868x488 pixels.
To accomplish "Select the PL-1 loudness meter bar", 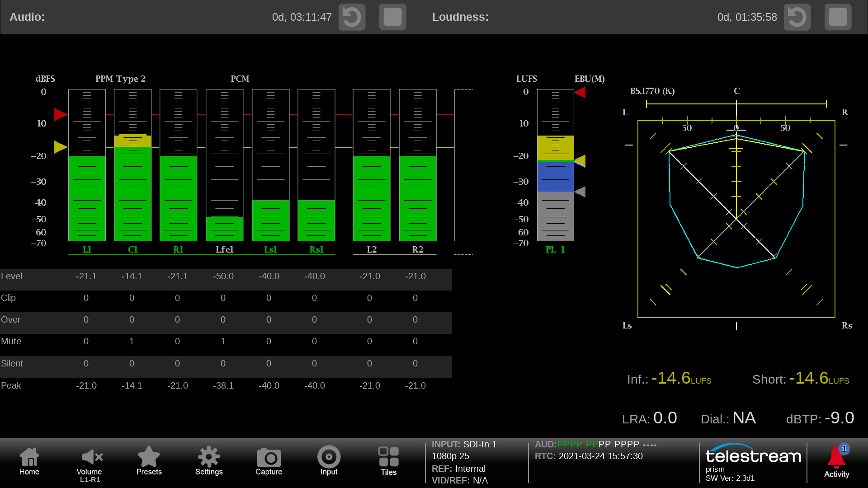I will [556, 165].
